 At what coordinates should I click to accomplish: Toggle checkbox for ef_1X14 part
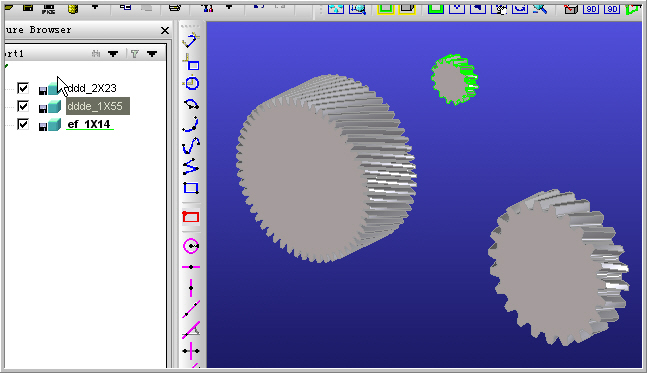coord(23,124)
